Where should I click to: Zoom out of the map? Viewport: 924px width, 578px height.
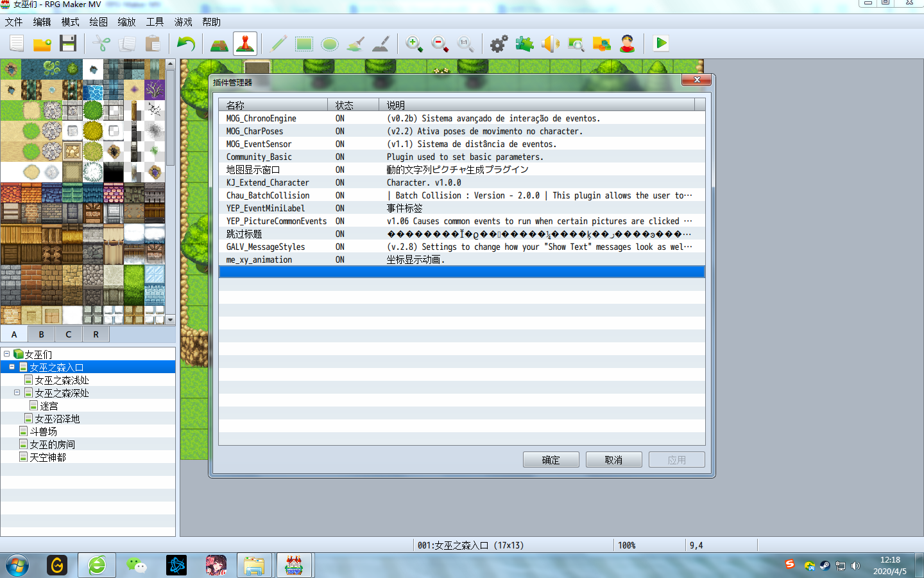[x=440, y=44]
